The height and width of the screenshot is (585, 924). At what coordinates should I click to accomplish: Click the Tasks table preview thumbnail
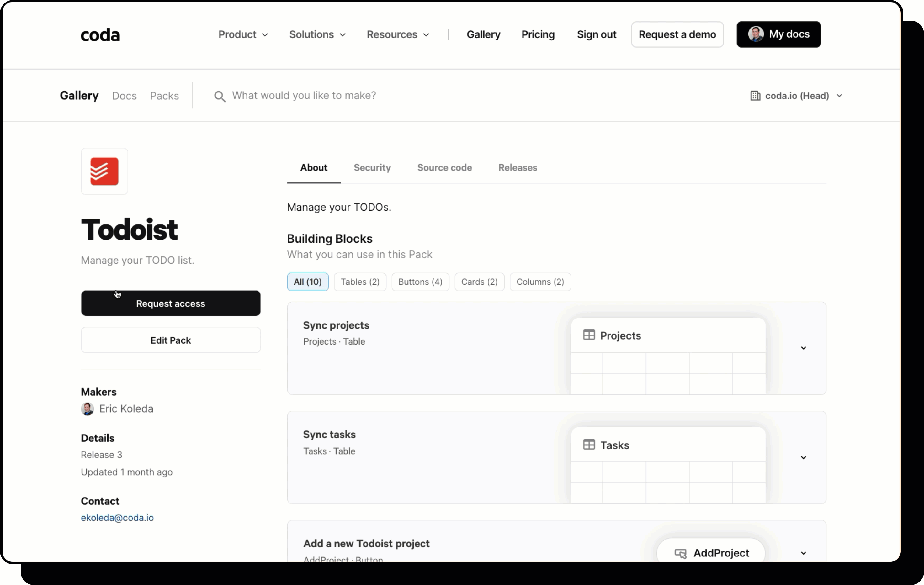668,465
